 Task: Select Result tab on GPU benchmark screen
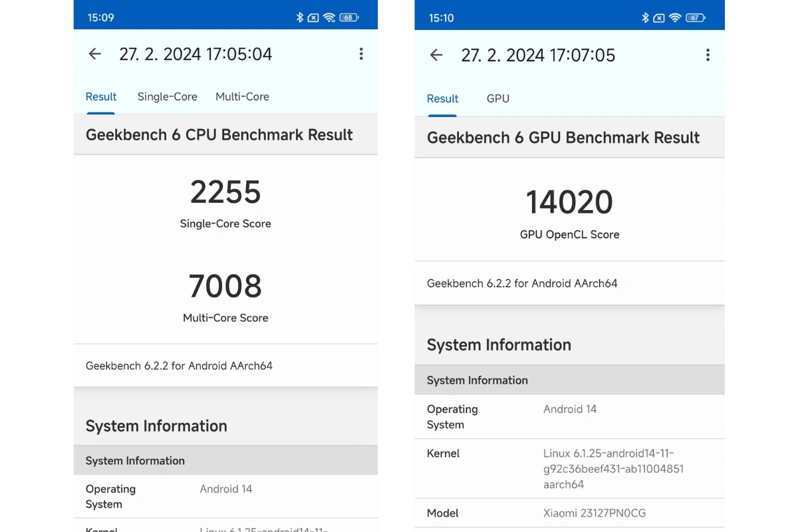[442, 99]
